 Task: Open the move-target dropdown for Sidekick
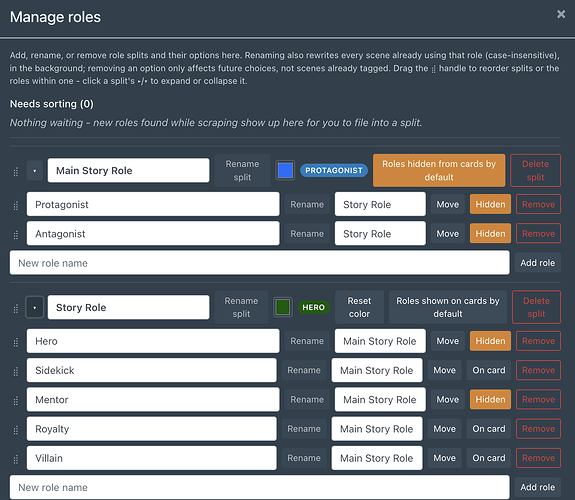[377, 370]
